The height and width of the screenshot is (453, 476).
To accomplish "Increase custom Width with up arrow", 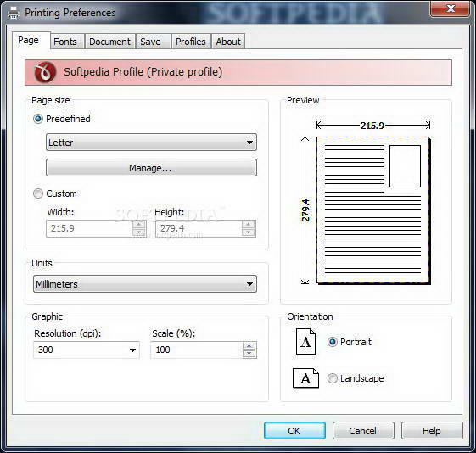I will click(x=139, y=225).
